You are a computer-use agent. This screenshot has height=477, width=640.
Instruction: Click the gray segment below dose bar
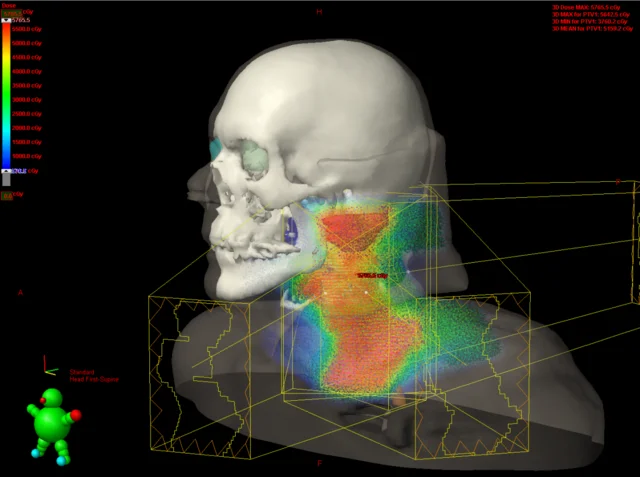pyautogui.click(x=6, y=180)
